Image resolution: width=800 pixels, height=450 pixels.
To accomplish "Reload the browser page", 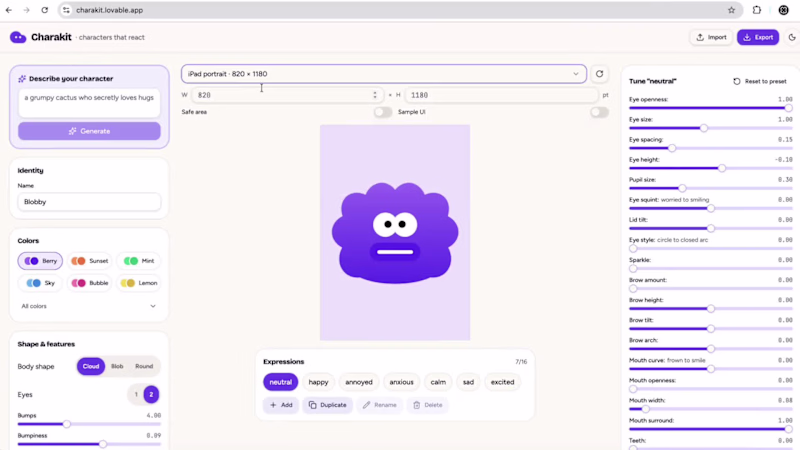I will point(45,10).
